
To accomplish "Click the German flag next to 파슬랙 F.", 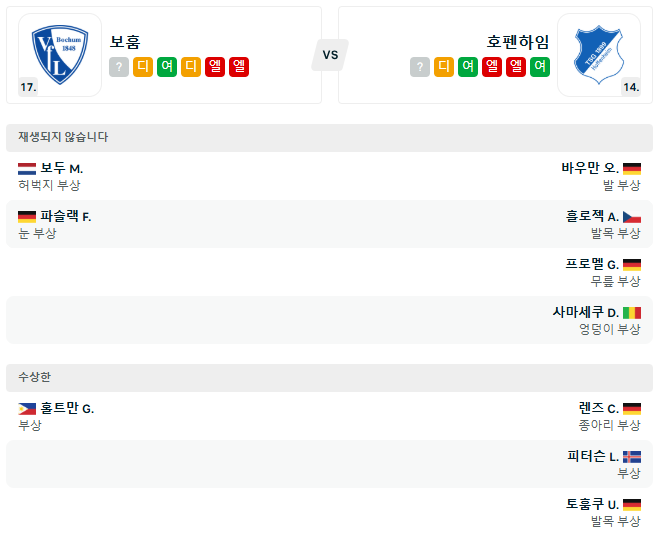I will tap(27, 217).
